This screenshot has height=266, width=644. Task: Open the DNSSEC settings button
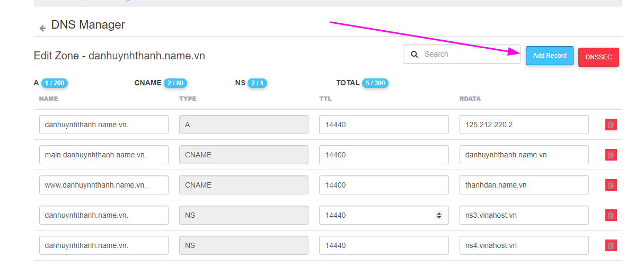point(598,57)
